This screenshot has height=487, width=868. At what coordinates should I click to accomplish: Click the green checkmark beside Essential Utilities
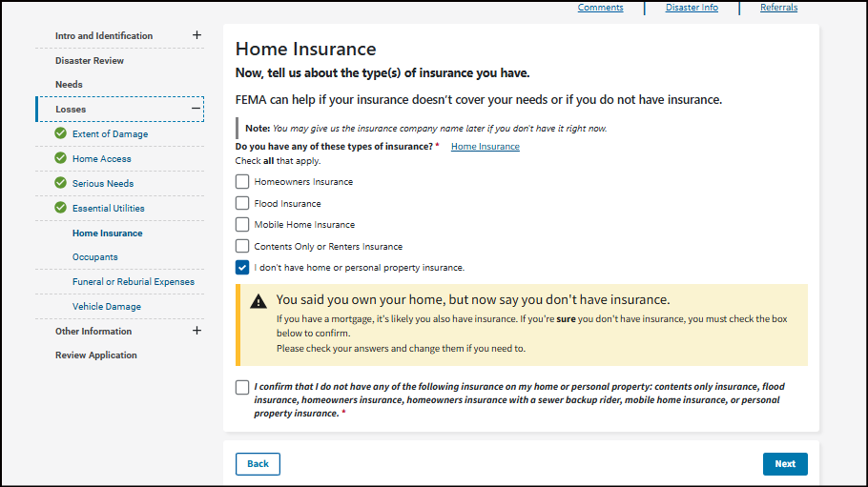point(60,208)
